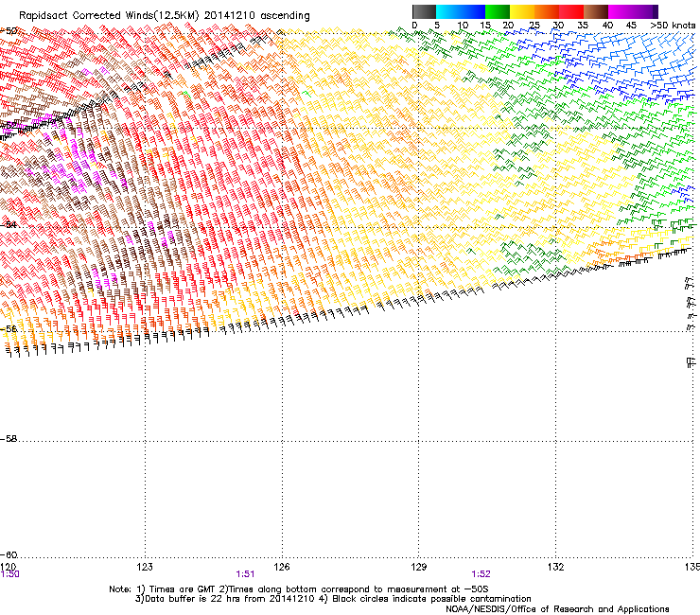The image size is (700, 615).
Task: Click the '120' longitude axis label
Action: [x=8, y=567]
